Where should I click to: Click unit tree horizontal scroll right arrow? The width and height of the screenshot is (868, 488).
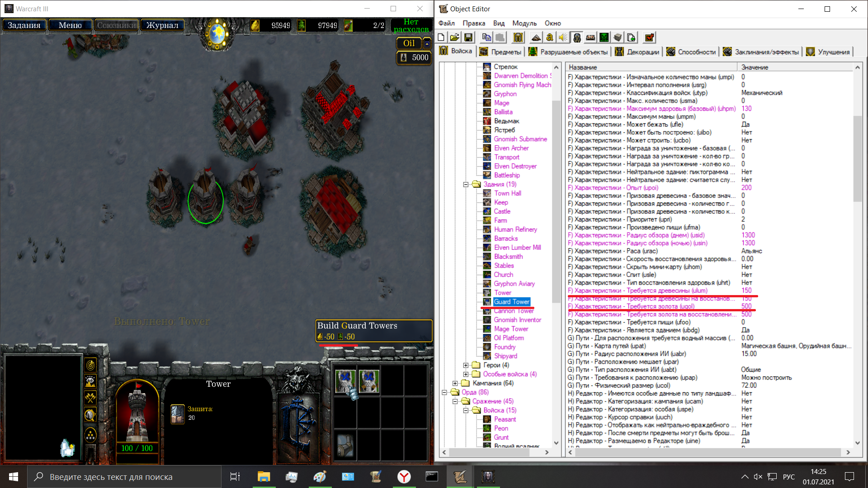547,452
